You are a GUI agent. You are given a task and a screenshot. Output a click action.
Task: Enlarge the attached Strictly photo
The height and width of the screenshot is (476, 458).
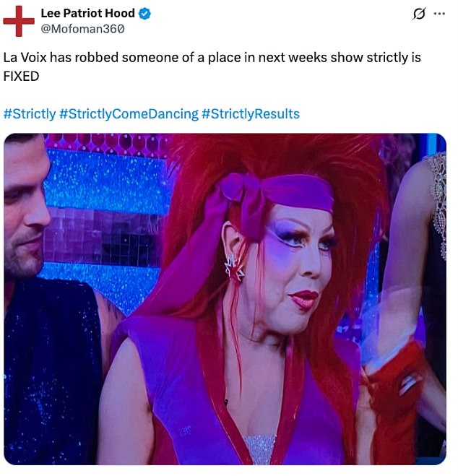point(225,299)
